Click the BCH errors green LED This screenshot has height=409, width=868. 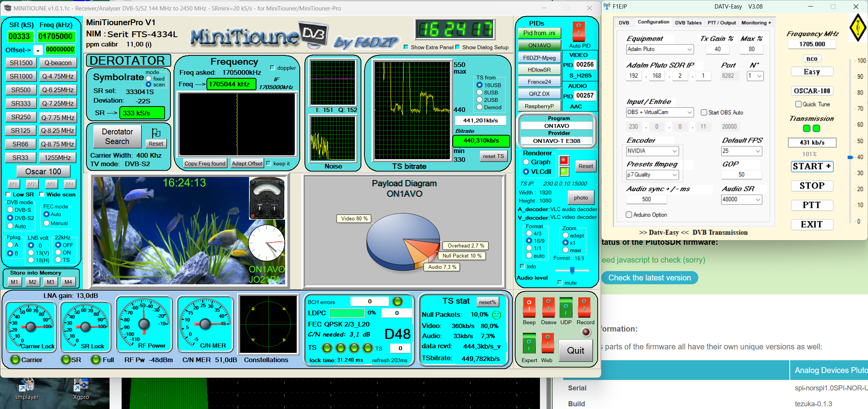pos(397,301)
